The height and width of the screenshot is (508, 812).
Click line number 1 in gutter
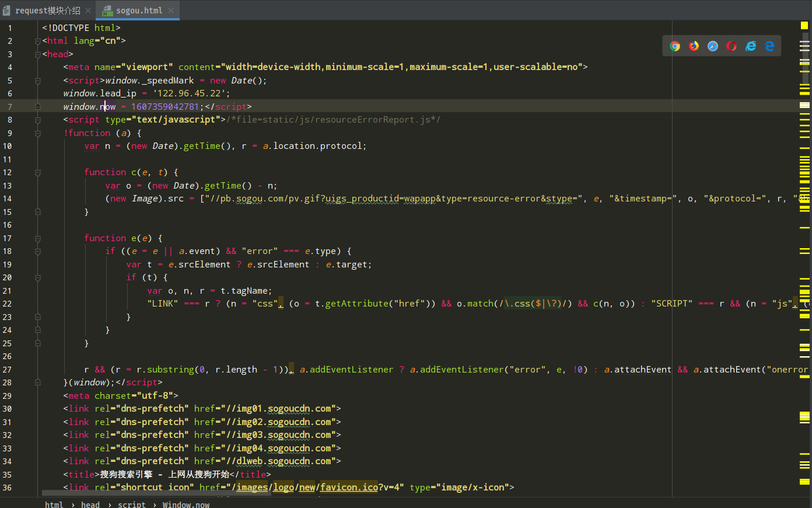click(x=9, y=28)
